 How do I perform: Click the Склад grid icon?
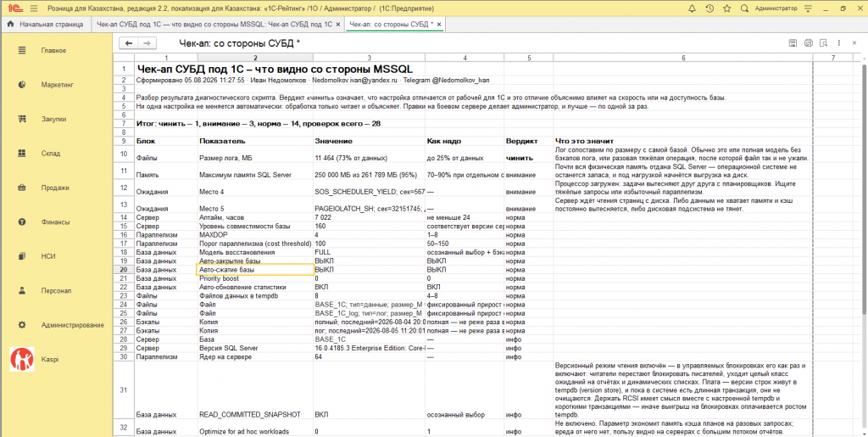(x=22, y=154)
